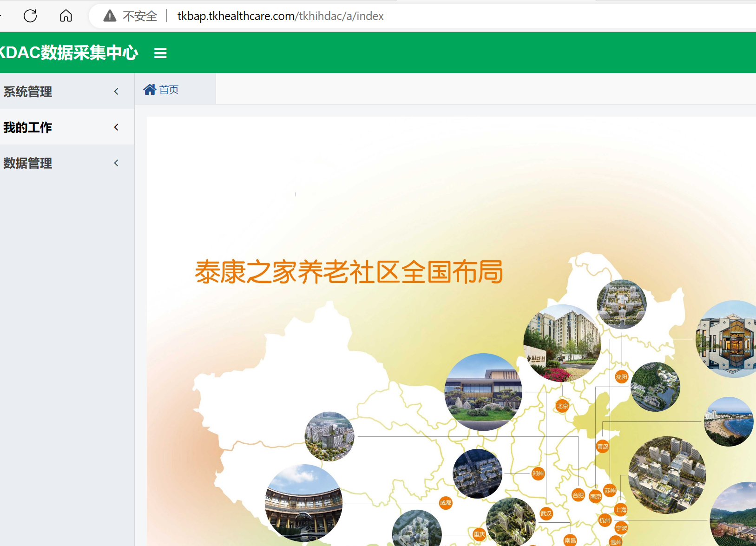The height and width of the screenshot is (546, 756).
Task: Open the KDAC数据采集中心 logo title
Action: click(69, 53)
